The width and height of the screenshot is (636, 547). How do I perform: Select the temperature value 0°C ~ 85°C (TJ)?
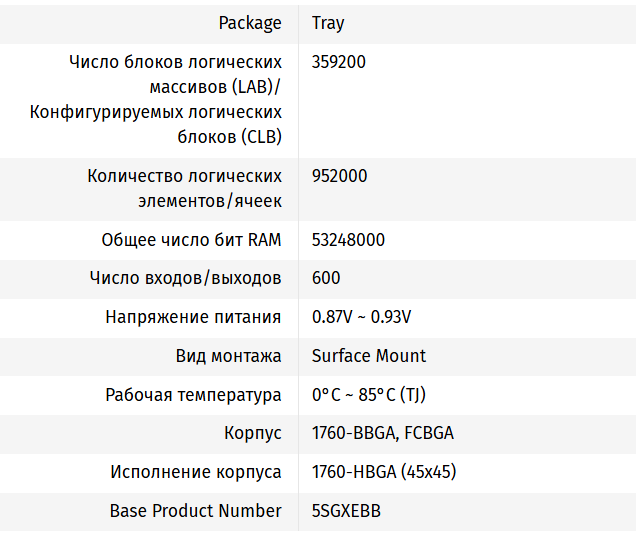368,395
